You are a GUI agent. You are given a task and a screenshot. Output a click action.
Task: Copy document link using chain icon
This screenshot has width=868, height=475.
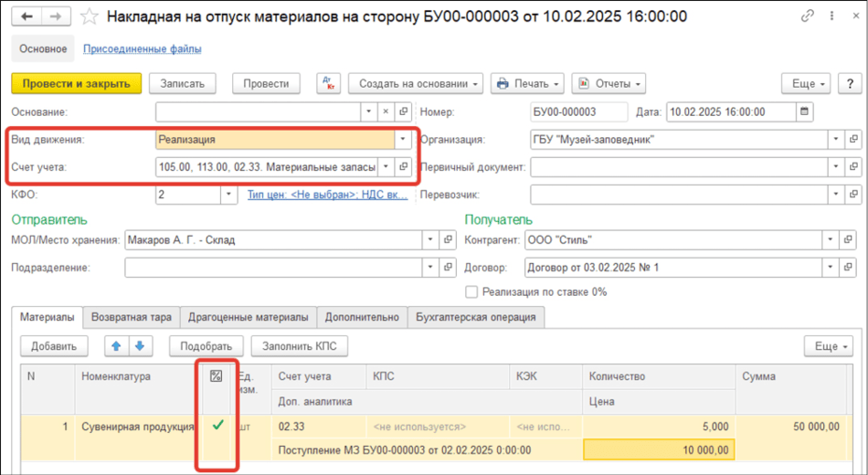click(x=807, y=16)
